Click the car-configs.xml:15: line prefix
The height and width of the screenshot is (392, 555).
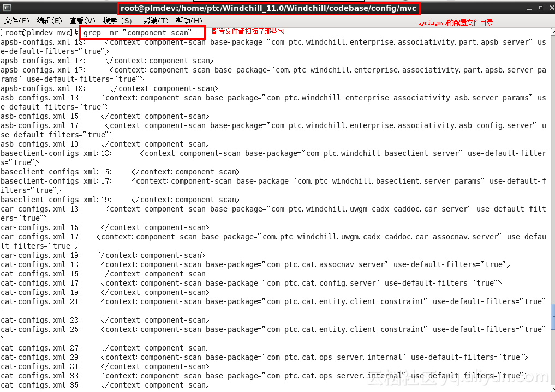click(41, 227)
